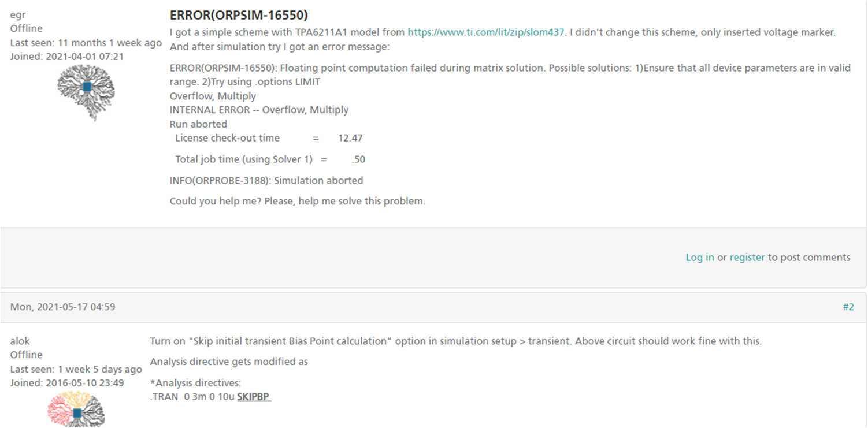This screenshot has height=428, width=868.
Task: Select the Offline status icon under egr
Action: pyautogui.click(x=26, y=28)
